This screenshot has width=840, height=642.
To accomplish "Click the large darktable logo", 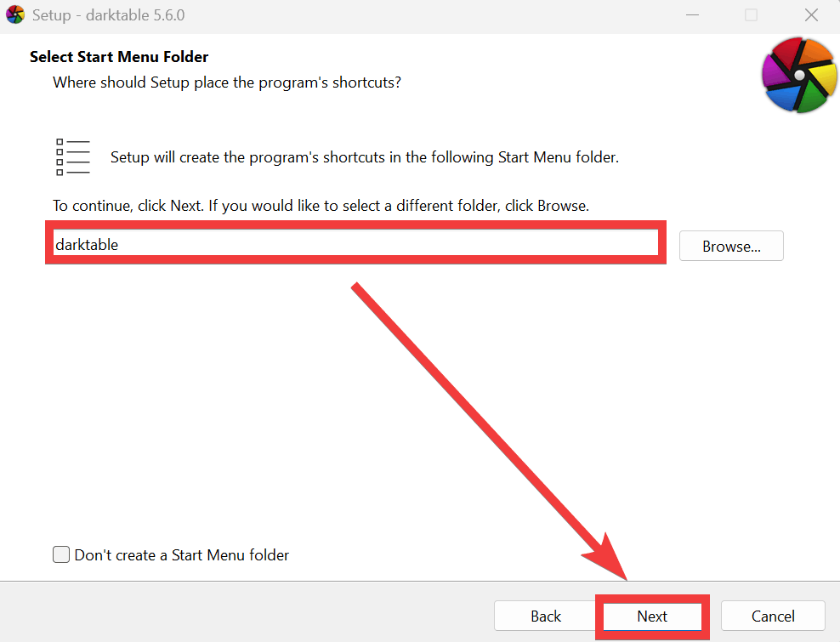I will point(799,75).
